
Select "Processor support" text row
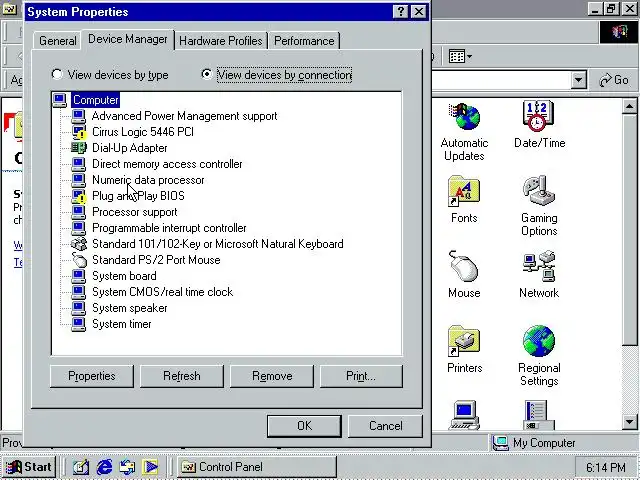pos(135,212)
